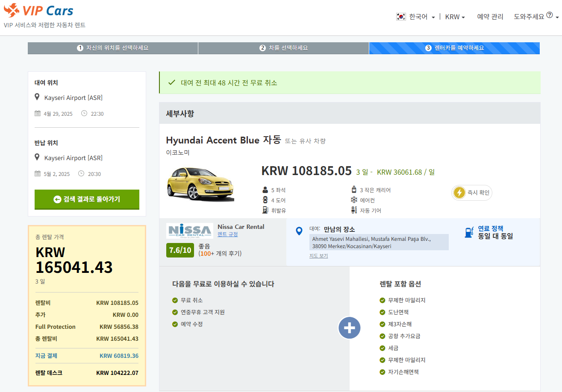Click the 자동 기어 gear shift icon
The width and height of the screenshot is (562, 392).
pos(354,210)
